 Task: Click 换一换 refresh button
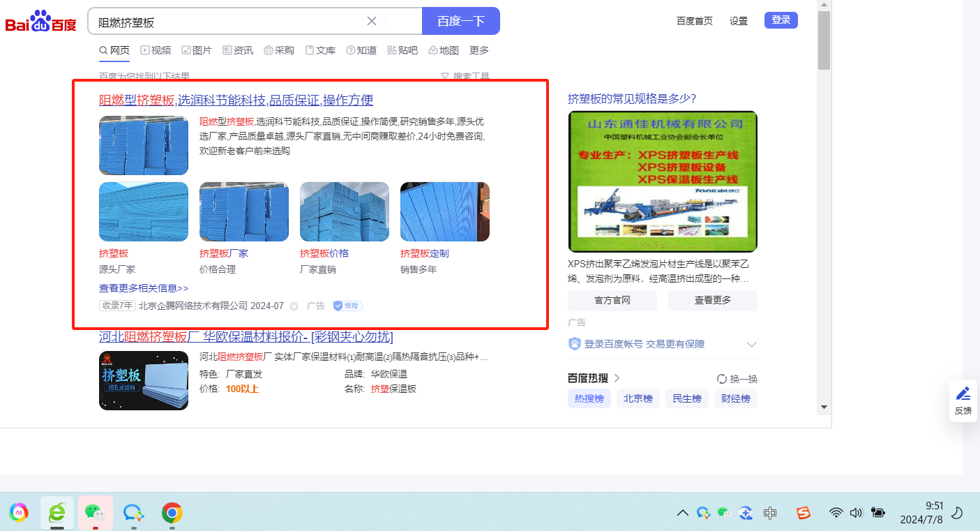tap(737, 379)
